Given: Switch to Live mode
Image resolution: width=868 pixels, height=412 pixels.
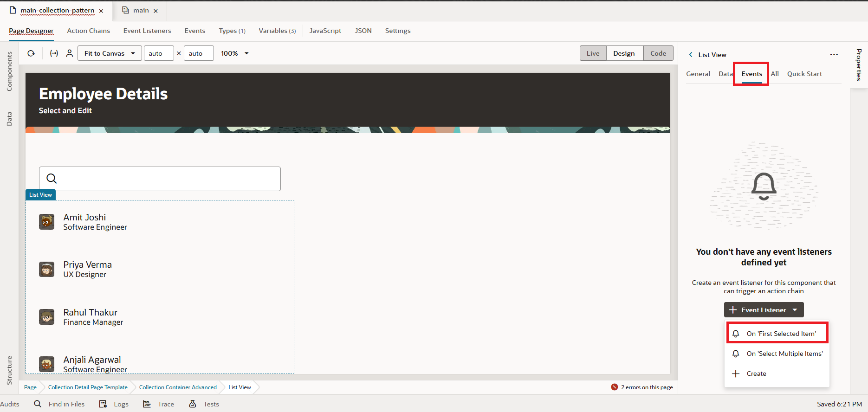Looking at the screenshot, I should click(x=593, y=53).
